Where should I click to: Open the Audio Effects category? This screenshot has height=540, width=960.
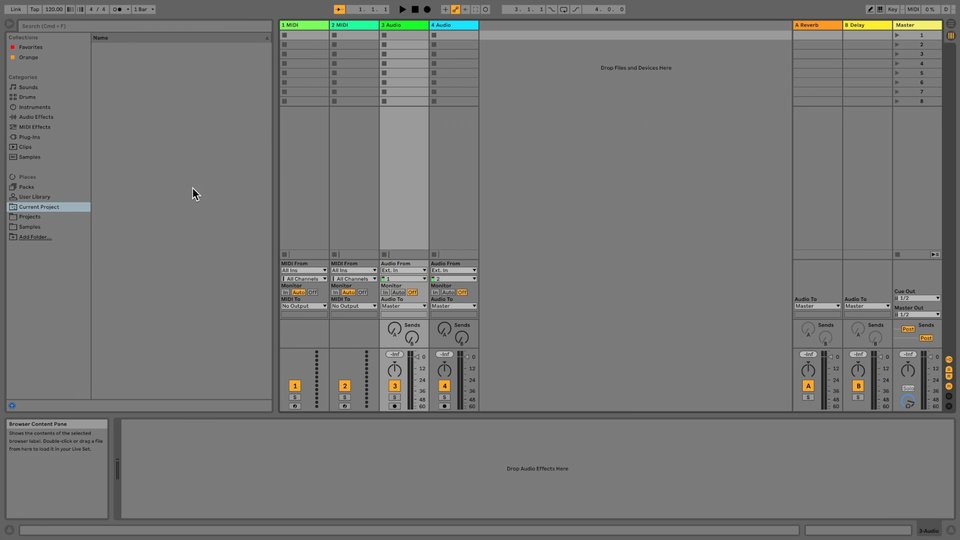click(36, 117)
